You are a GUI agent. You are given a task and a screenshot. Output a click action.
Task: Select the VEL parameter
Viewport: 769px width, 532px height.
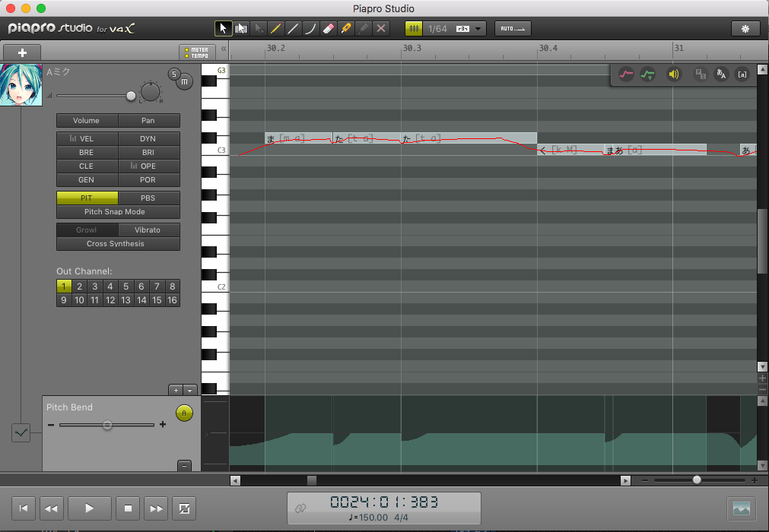click(x=87, y=138)
